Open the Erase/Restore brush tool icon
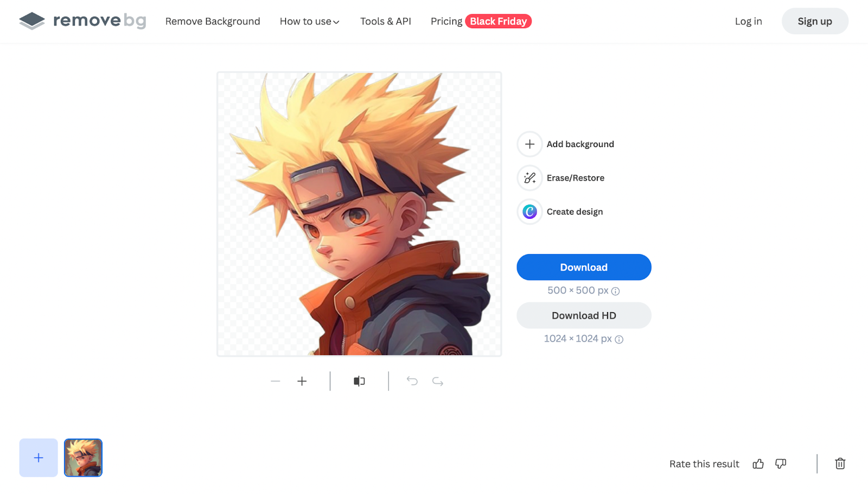The height and width of the screenshot is (494, 868). (x=529, y=178)
